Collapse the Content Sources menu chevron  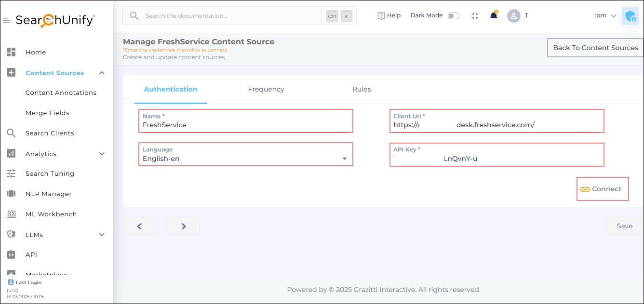102,73
